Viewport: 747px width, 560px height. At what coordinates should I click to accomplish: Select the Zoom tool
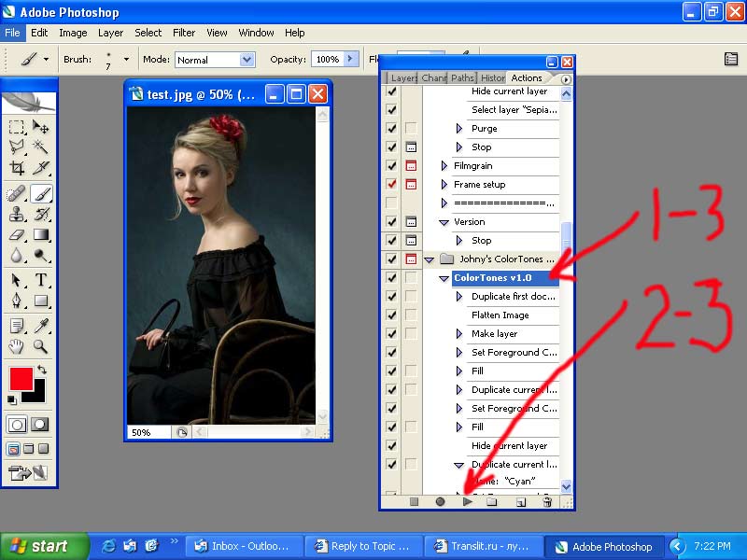point(40,346)
